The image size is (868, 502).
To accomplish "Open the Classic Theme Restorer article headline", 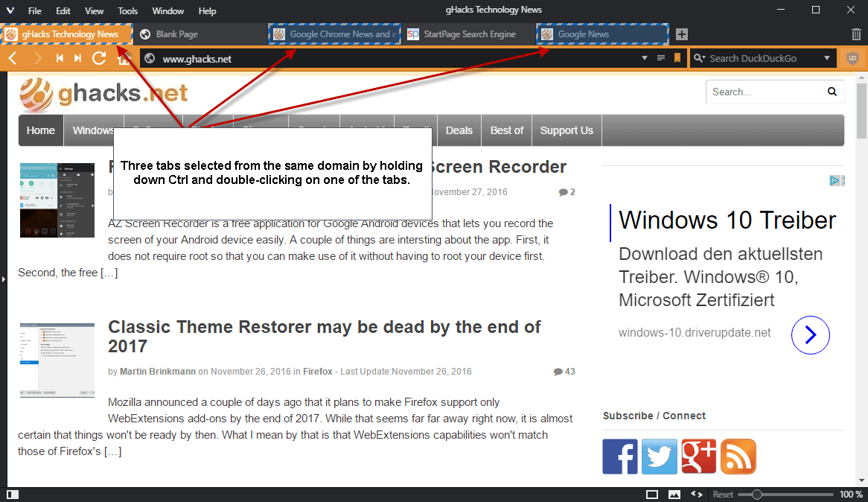I will click(325, 337).
